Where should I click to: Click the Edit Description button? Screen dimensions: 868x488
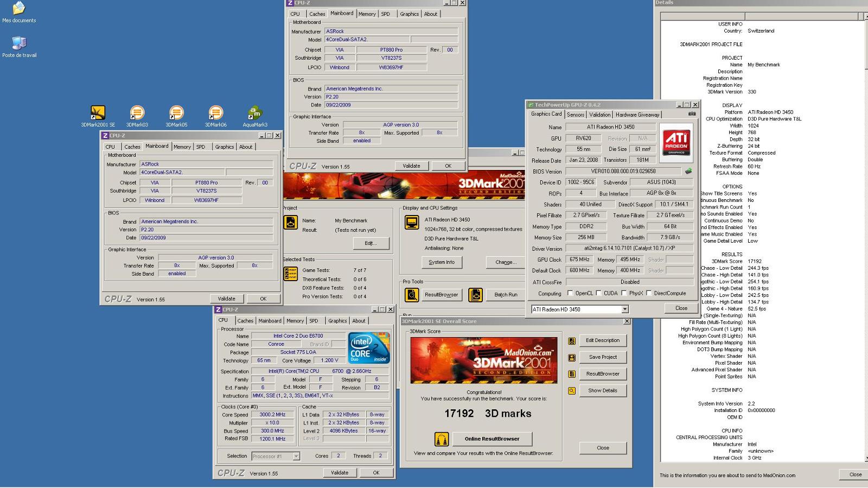click(x=603, y=340)
